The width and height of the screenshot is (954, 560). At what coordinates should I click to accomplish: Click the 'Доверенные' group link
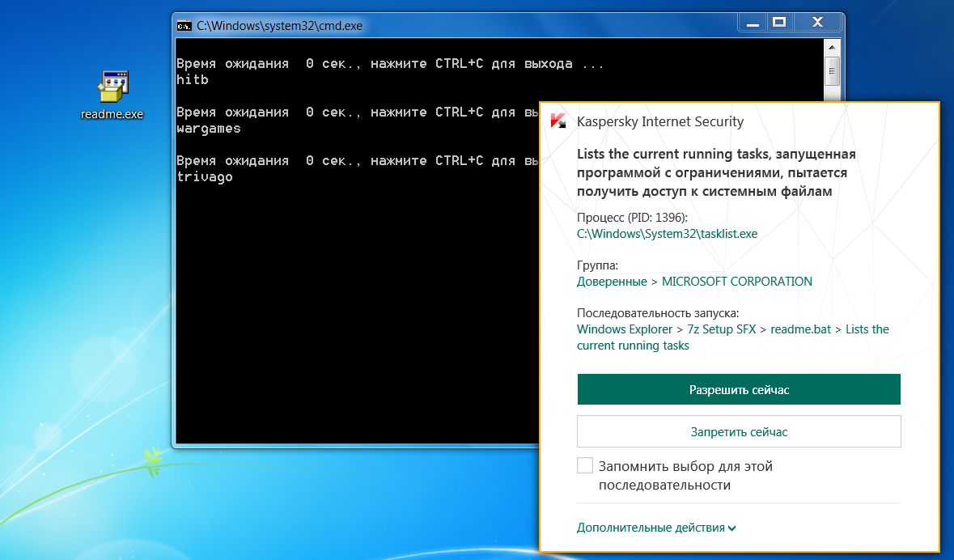pyautogui.click(x=612, y=282)
